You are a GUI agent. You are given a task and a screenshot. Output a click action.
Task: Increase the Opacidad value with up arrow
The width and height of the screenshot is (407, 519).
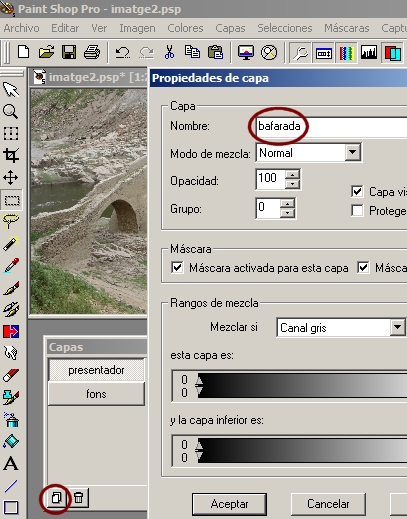pos(292,175)
